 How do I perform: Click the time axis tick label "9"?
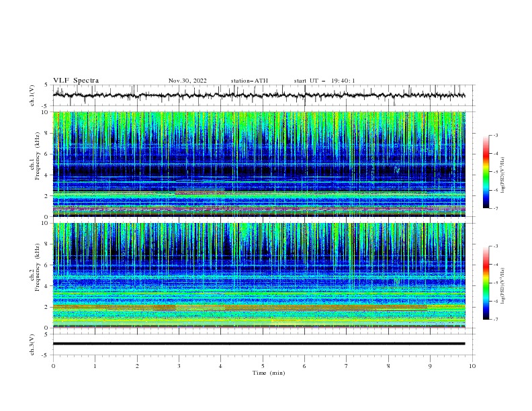[430, 366]
